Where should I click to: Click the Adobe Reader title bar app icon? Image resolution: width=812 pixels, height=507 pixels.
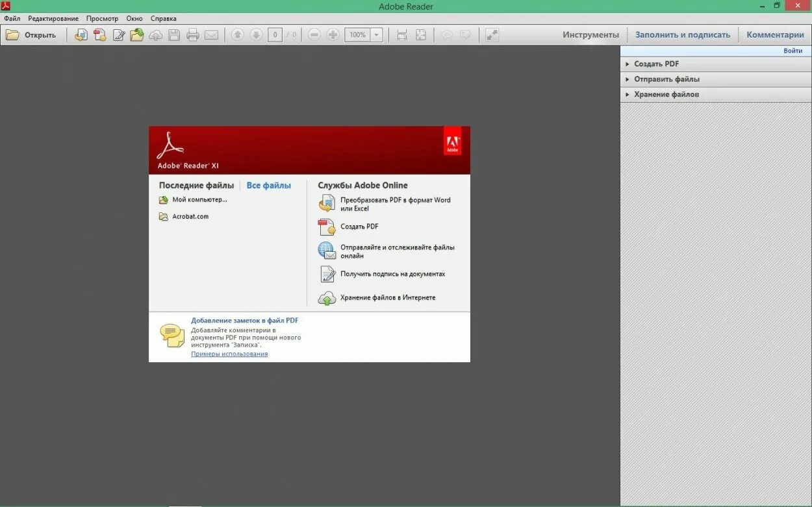[6, 6]
